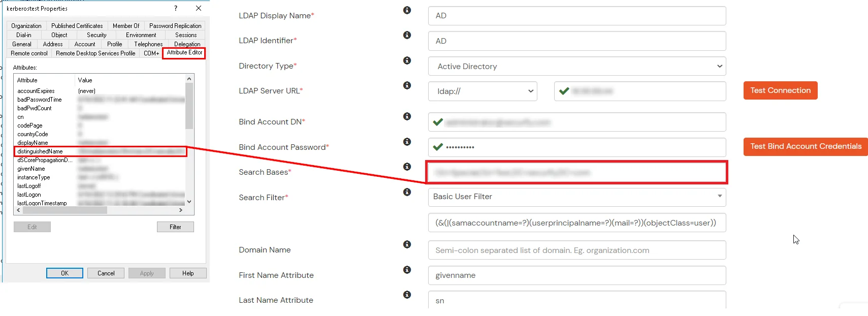The image size is (868, 316).
Task: Click Help button in Properties dialog
Action: pyautogui.click(x=188, y=273)
